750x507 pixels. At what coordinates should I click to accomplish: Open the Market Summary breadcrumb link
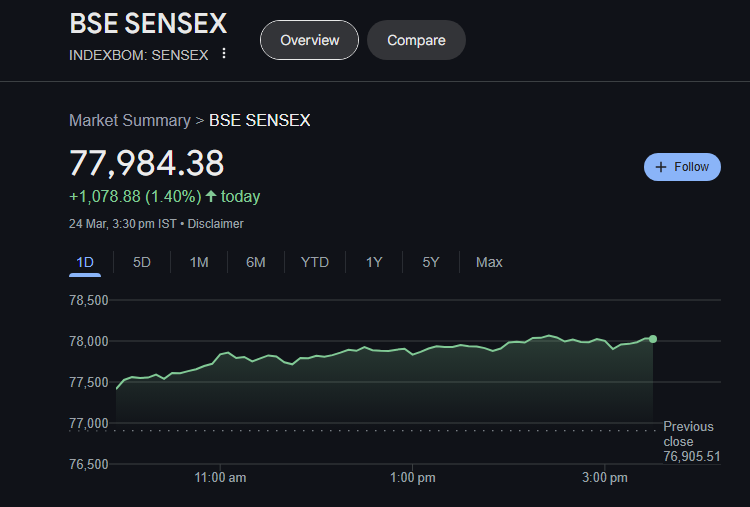coord(130,121)
